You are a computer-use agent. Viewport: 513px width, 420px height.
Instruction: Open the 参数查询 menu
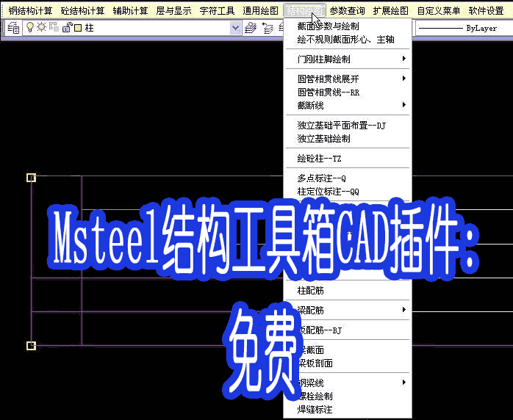(x=347, y=11)
